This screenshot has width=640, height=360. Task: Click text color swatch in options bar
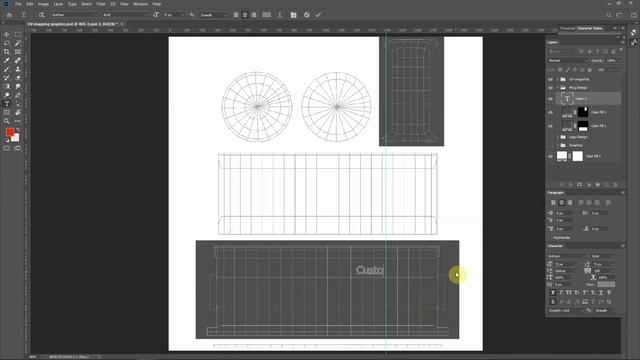pos(267,15)
